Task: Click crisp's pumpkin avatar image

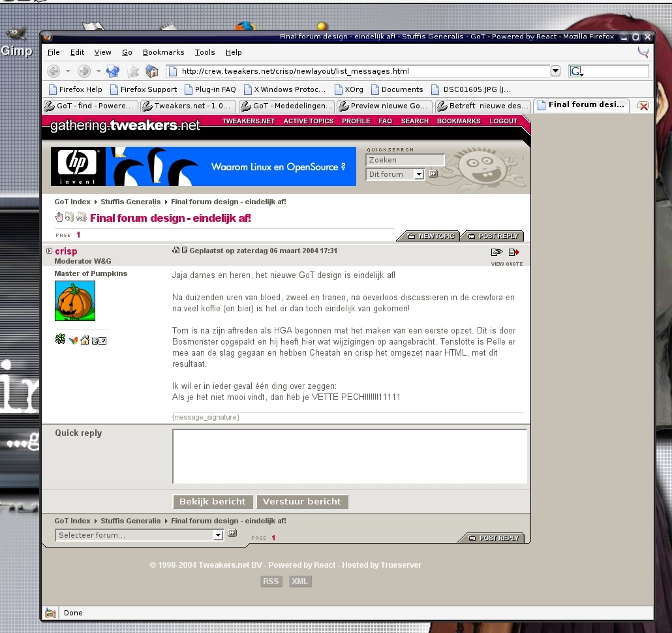Action: tap(75, 301)
